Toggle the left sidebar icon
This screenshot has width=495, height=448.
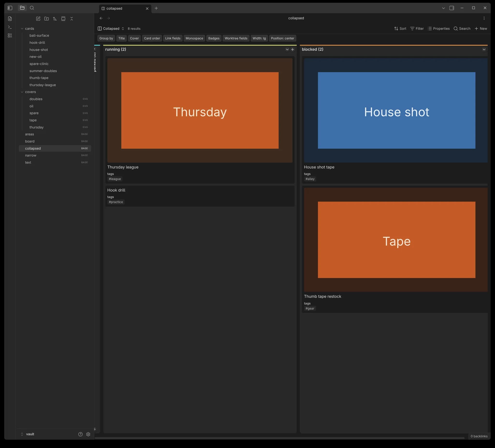click(x=10, y=8)
